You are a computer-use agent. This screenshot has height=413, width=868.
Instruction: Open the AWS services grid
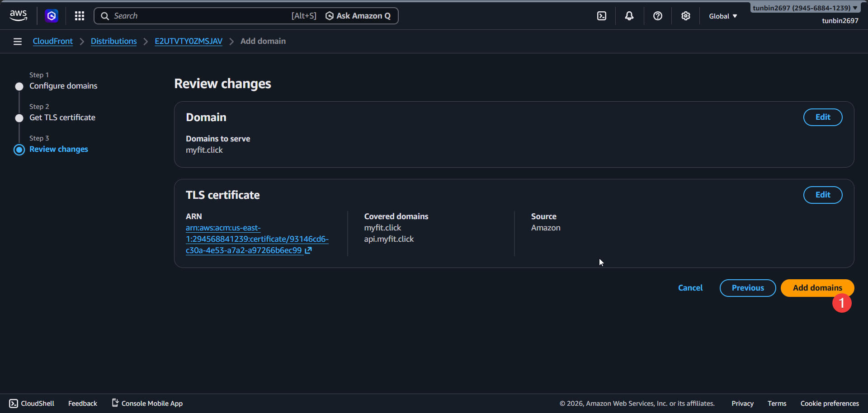click(x=79, y=16)
